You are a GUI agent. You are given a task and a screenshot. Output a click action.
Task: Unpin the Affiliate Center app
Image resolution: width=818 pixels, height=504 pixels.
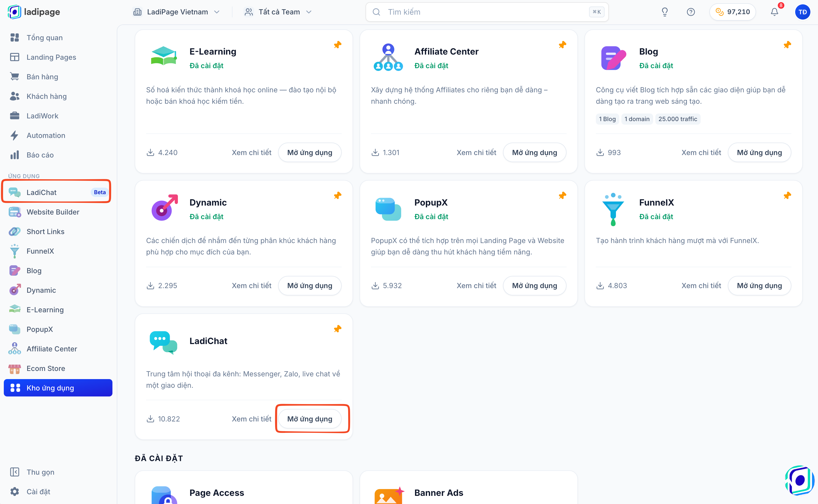(x=562, y=45)
